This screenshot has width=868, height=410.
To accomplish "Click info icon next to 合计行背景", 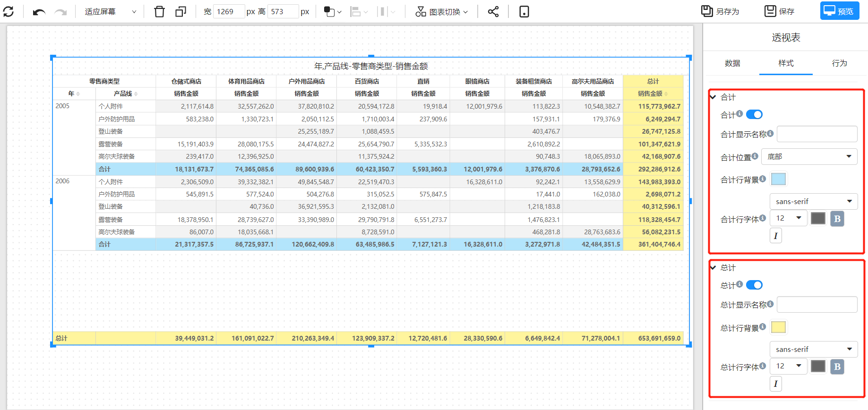I will coord(763,179).
